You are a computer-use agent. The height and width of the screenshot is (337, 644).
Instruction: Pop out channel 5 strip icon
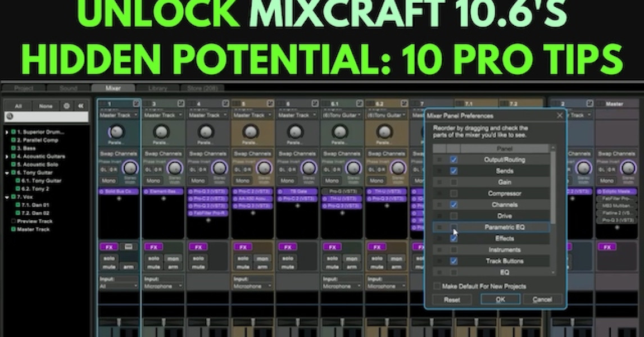270,103
